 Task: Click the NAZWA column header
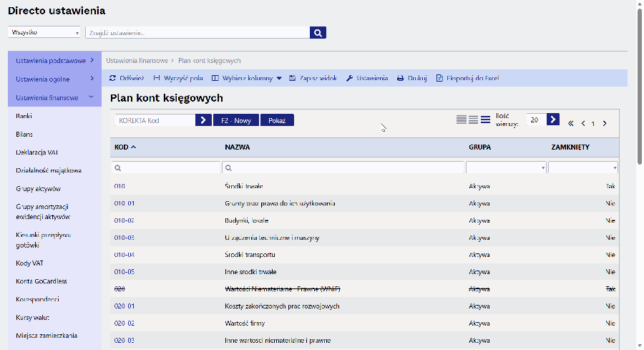[x=238, y=147]
